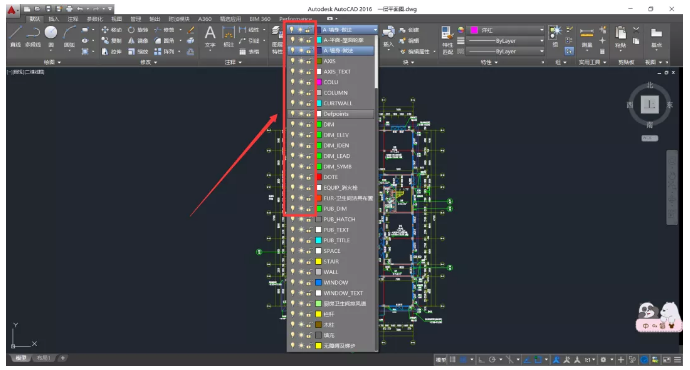
Task: Freeze DOTE layer with sun icon
Action: 301,177
